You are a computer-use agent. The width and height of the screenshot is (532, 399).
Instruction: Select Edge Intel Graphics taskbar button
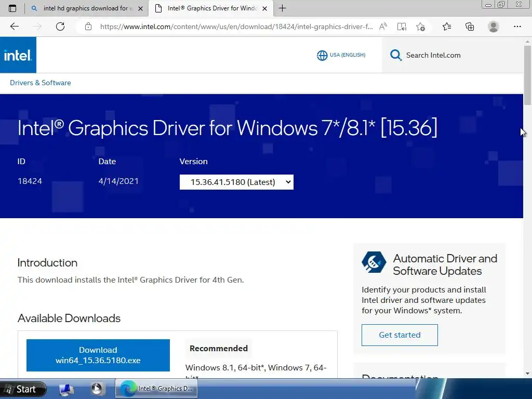(156, 389)
